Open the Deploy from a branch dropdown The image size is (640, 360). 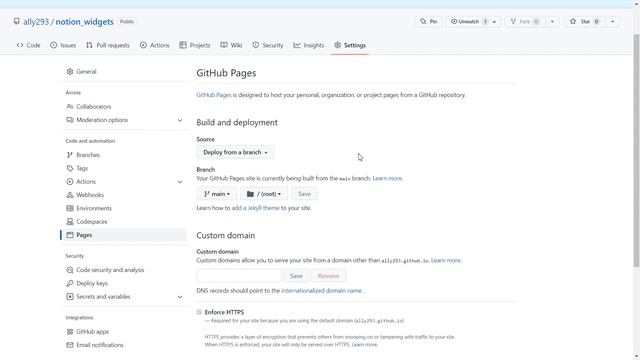pyautogui.click(x=236, y=152)
